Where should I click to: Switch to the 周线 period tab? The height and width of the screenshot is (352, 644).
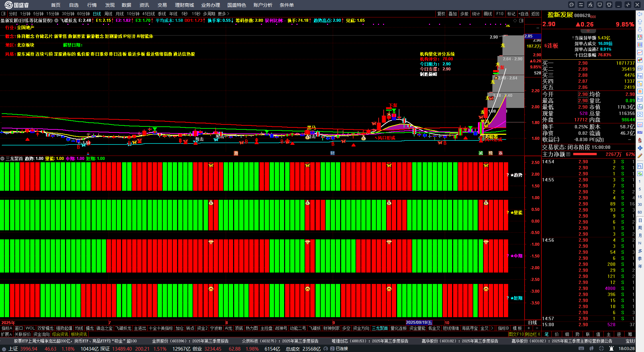pyautogui.click(x=108, y=14)
